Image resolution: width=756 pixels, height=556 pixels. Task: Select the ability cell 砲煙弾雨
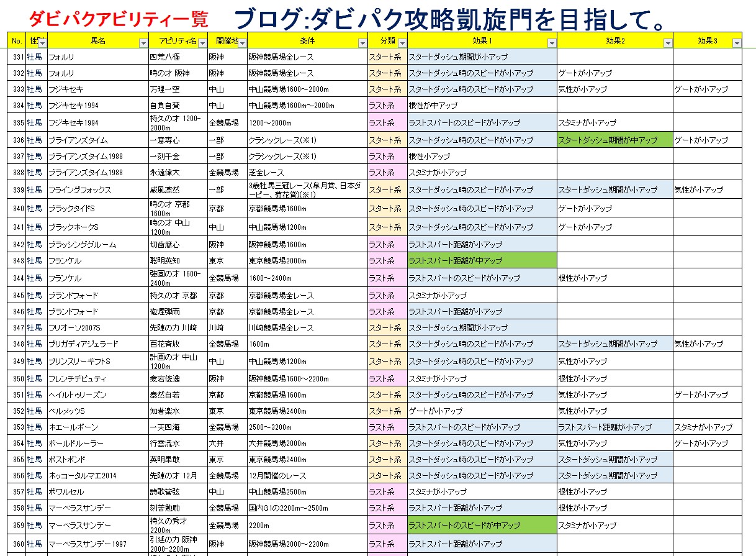pyautogui.click(x=178, y=311)
